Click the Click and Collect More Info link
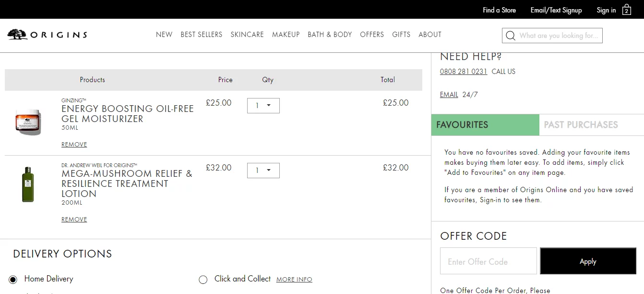The height and width of the screenshot is (294, 644). (294, 280)
